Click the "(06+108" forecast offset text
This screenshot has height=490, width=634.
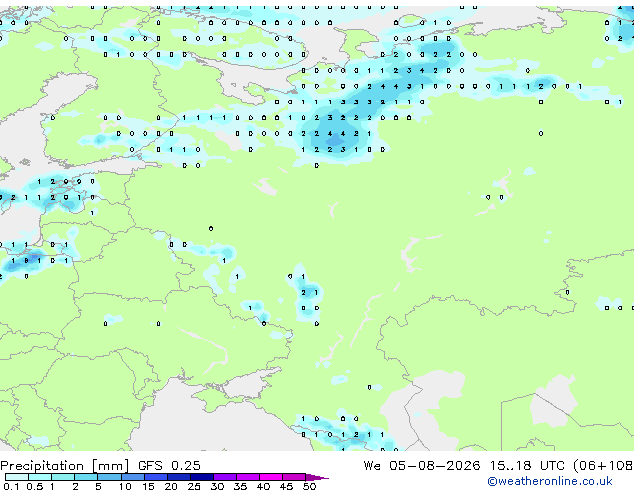(x=603, y=466)
